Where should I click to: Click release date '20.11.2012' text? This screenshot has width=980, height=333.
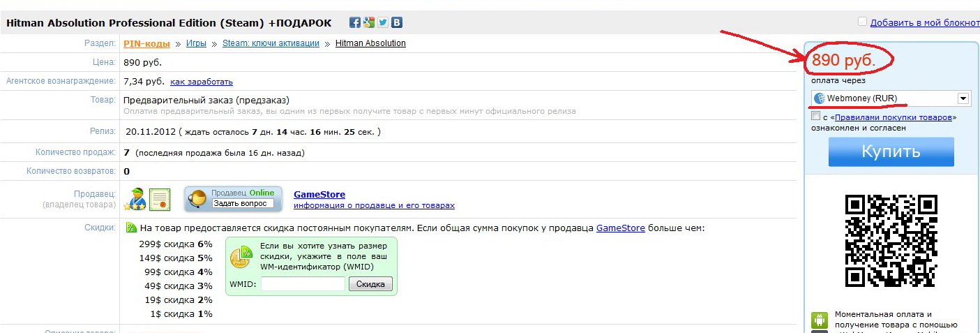pos(151,131)
